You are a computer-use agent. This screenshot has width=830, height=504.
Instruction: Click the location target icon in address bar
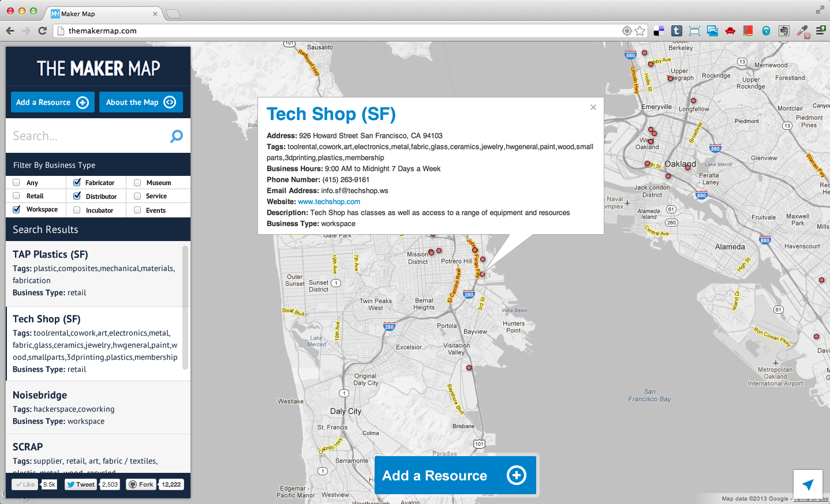627,31
